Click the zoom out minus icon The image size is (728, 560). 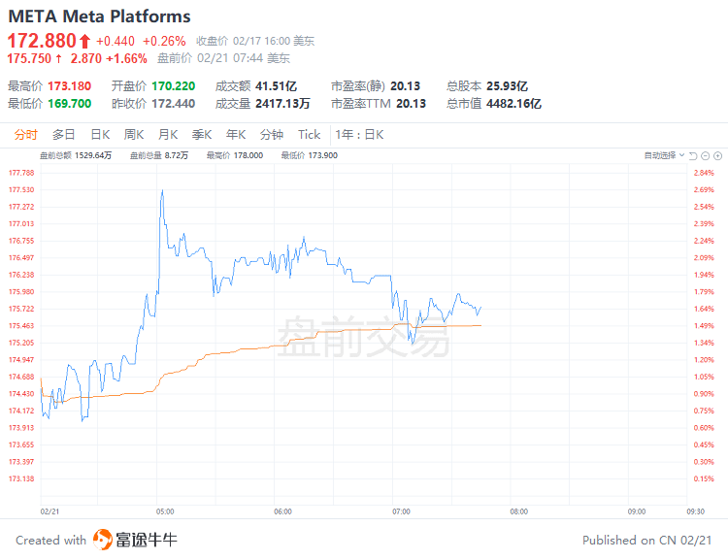[x=706, y=155]
